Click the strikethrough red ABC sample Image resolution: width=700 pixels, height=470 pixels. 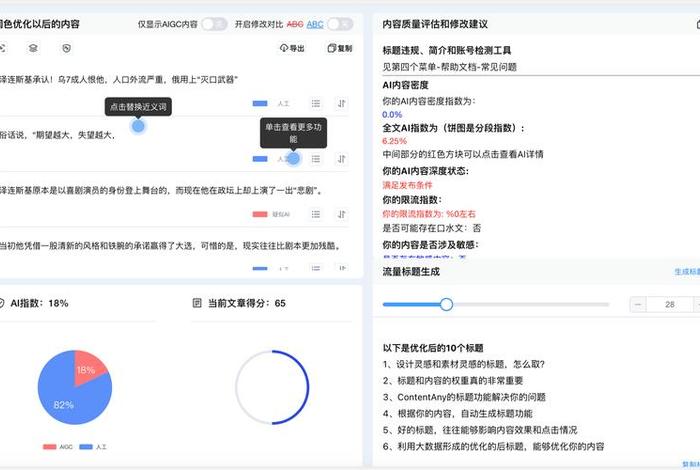[295, 24]
